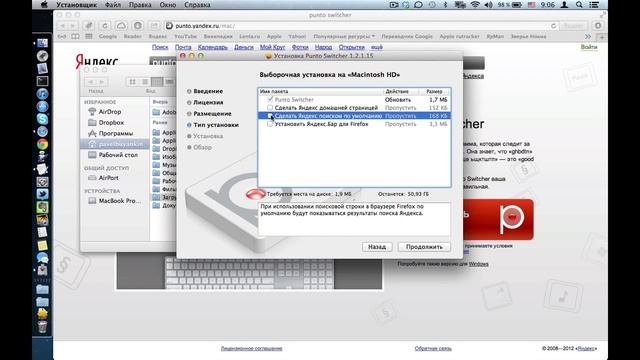Click the Safari address bar
This screenshot has width=640, height=360.
tap(361, 26)
